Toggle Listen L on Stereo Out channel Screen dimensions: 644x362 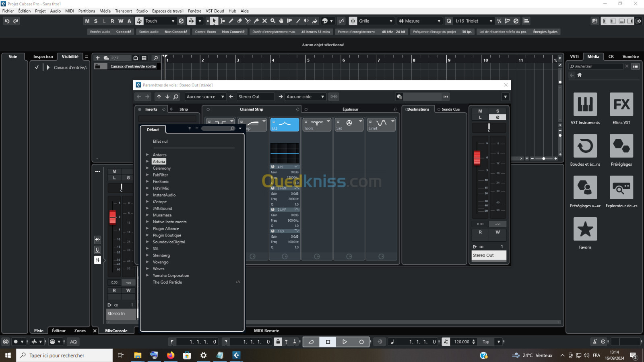[x=480, y=117]
